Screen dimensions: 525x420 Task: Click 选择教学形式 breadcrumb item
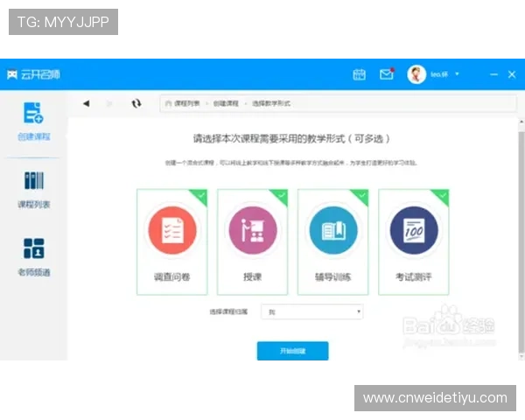coord(271,103)
